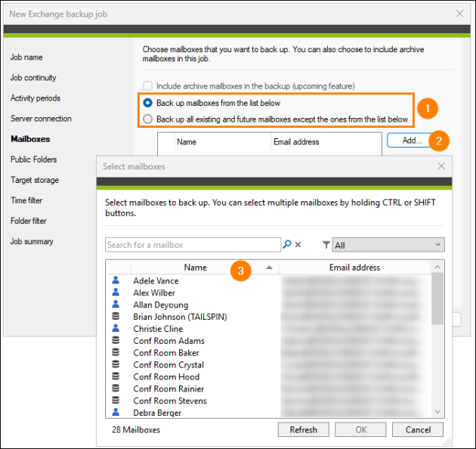Sort by Email address column in Select mailboxes
Viewport: 476px width, 449px height.
point(354,268)
